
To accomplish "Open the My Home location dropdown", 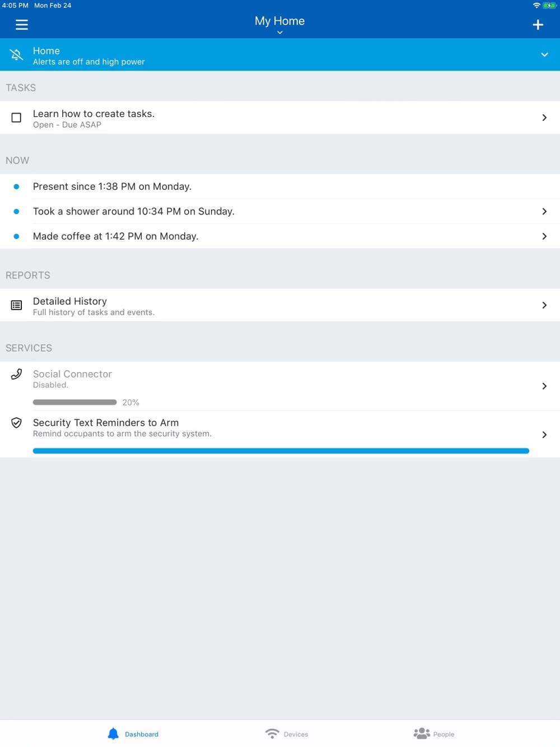I will pos(280,25).
